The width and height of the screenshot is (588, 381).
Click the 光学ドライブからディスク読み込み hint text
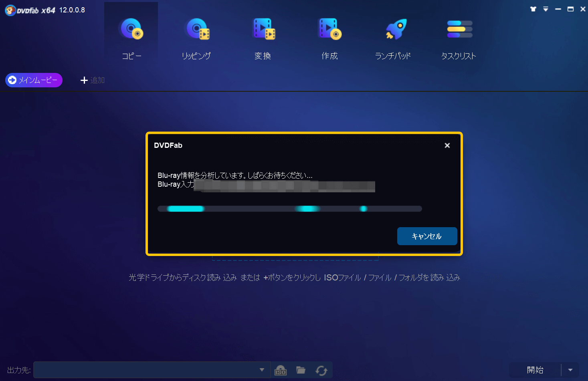click(x=294, y=277)
